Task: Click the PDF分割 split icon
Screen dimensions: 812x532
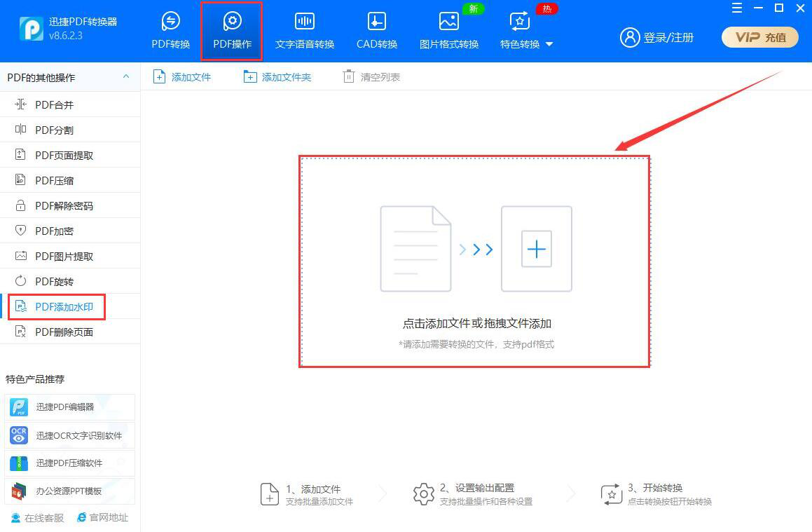Action: 21,130
